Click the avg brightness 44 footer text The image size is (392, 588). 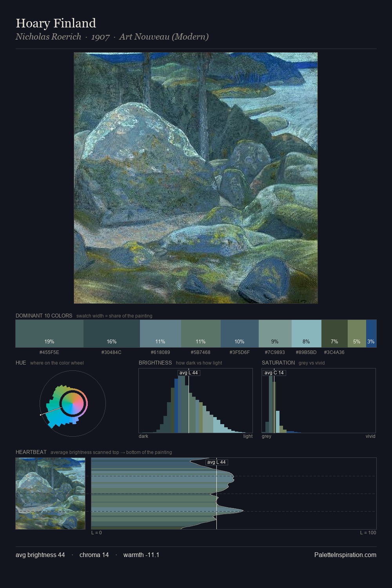(40, 555)
